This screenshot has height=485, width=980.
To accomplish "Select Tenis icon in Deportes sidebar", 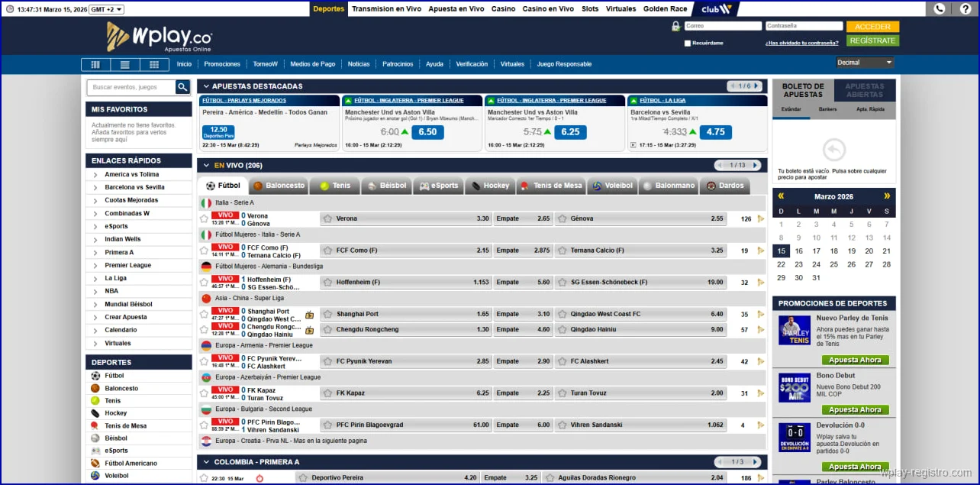I will point(95,400).
